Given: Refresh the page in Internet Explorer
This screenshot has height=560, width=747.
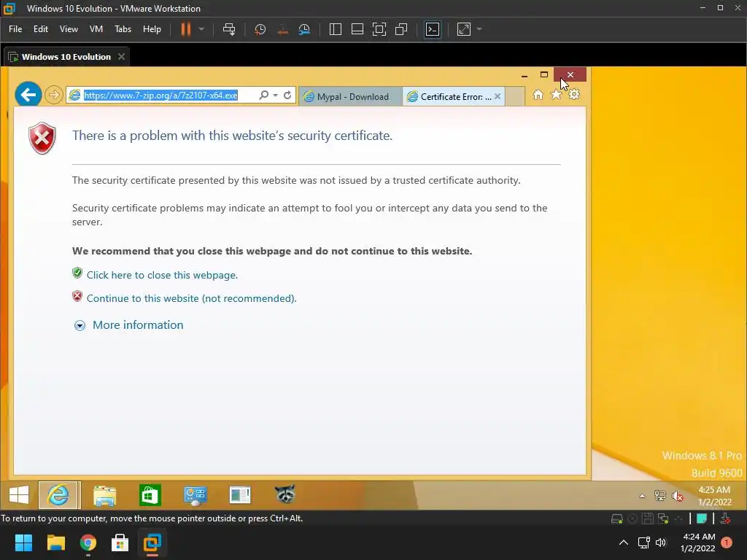Looking at the screenshot, I should pyautogui.click(x=287, y=96).
